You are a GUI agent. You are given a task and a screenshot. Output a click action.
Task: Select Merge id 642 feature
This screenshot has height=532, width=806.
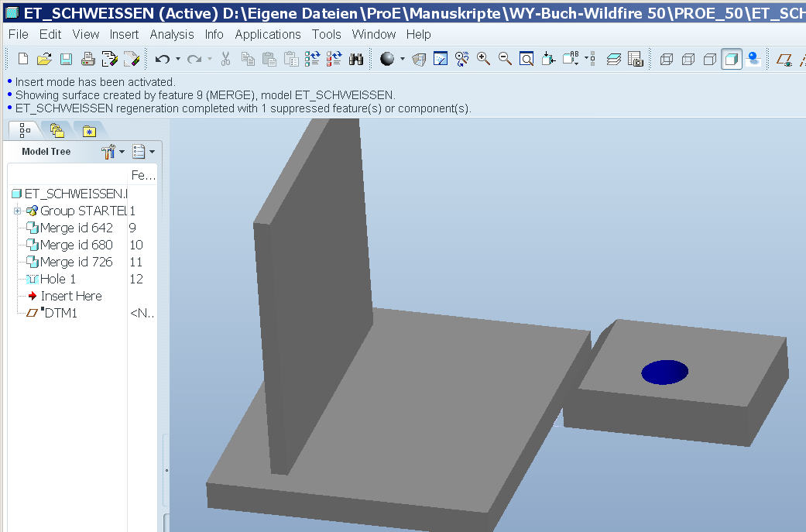pos(70,228)
